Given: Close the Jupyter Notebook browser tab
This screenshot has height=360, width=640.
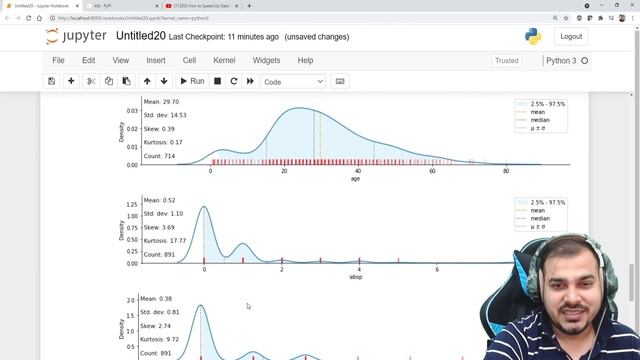Looking at the screenshot, I should [77, 6].
